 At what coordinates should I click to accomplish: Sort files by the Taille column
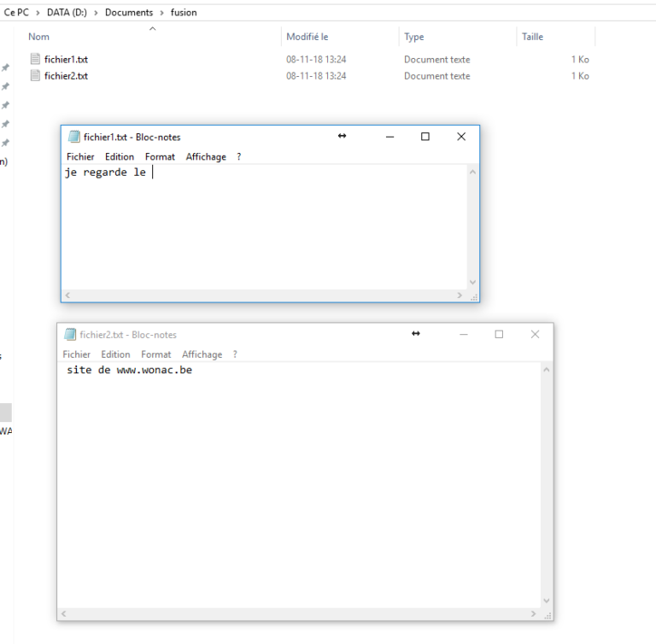tap(532, 37)
